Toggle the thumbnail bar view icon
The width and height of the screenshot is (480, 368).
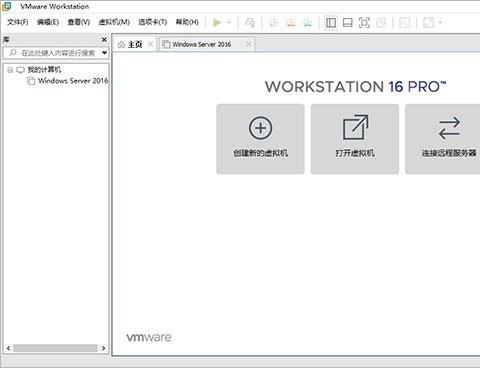click(348, 23)
